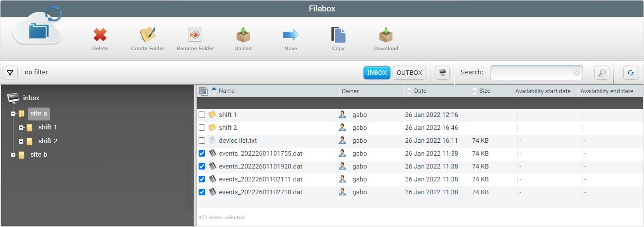Open the filter funnel button
Viewport: 644px width, 227px height.
10,73
